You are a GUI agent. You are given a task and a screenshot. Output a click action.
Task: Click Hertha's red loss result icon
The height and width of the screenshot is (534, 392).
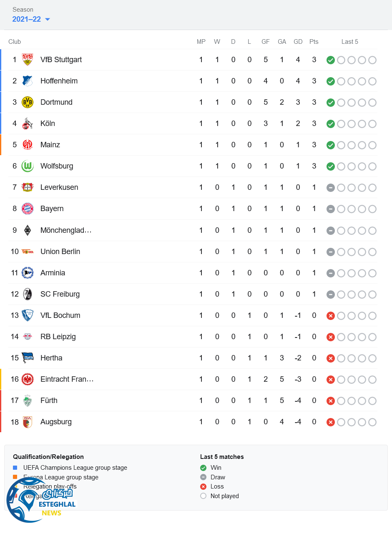(331, 358)
